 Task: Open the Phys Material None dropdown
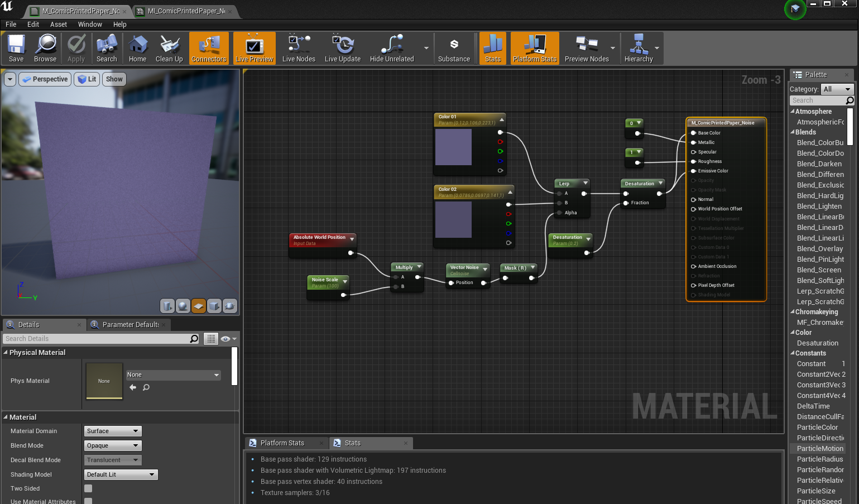click(x=174, y=375)
